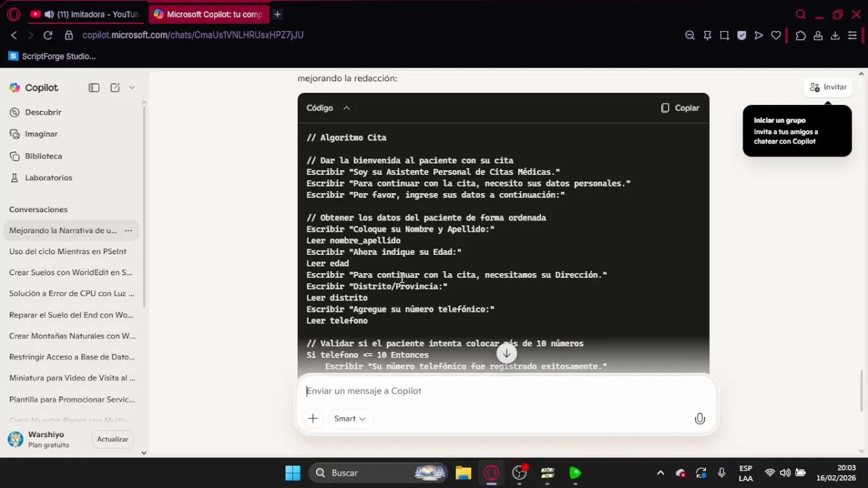Click the sidebar scrollbar down arrow

[x=144, y=453]
